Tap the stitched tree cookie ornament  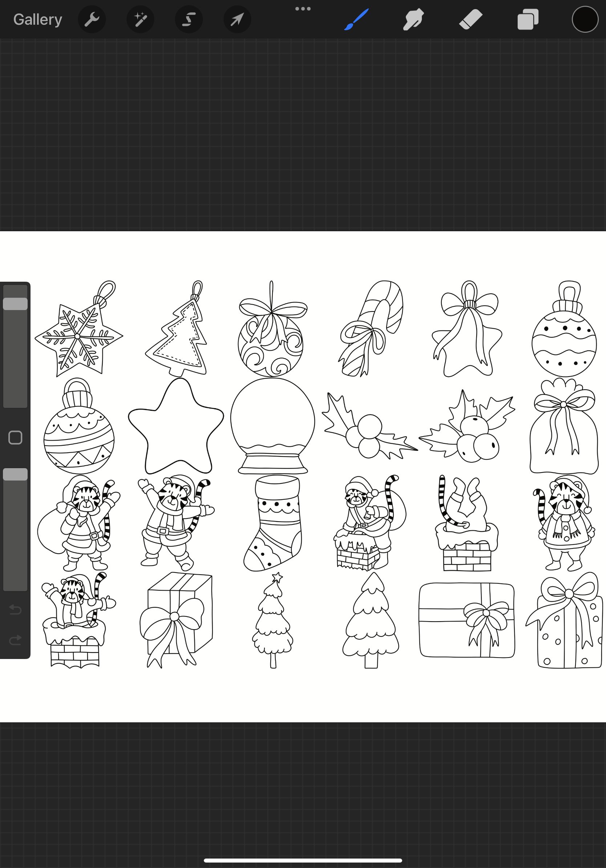coord(176,329)
